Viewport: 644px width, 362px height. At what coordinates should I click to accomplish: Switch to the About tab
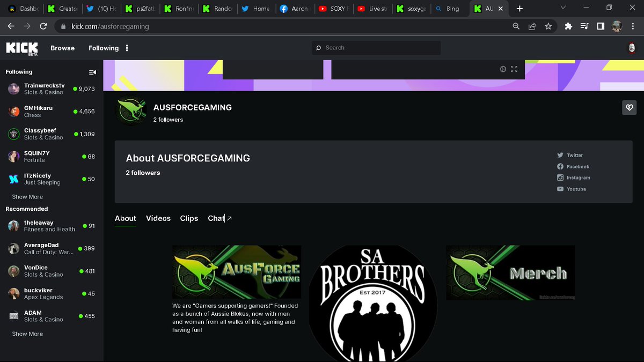(125, 218)
